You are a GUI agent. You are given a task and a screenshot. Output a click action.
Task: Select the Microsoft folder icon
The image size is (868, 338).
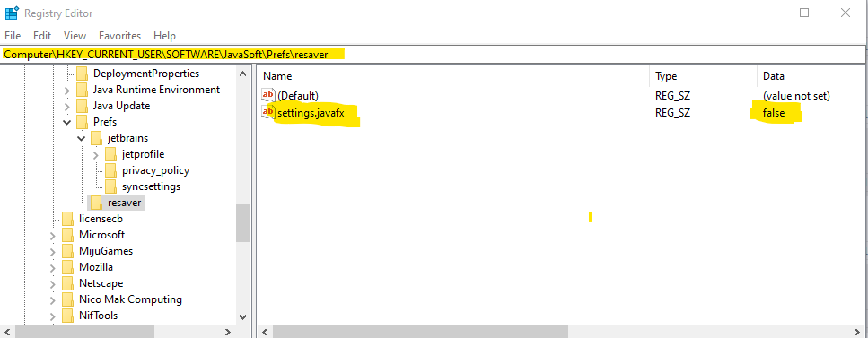67,235
